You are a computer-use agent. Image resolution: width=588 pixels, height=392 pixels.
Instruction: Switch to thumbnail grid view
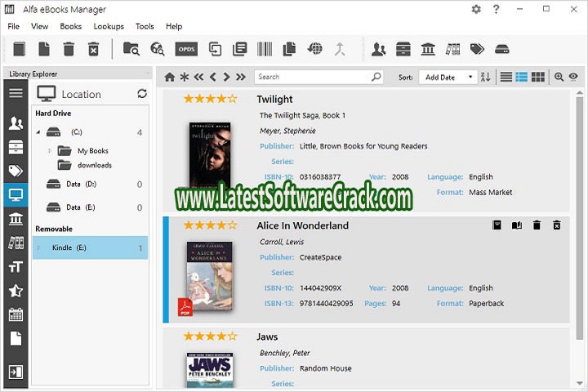tap(537, 78)
